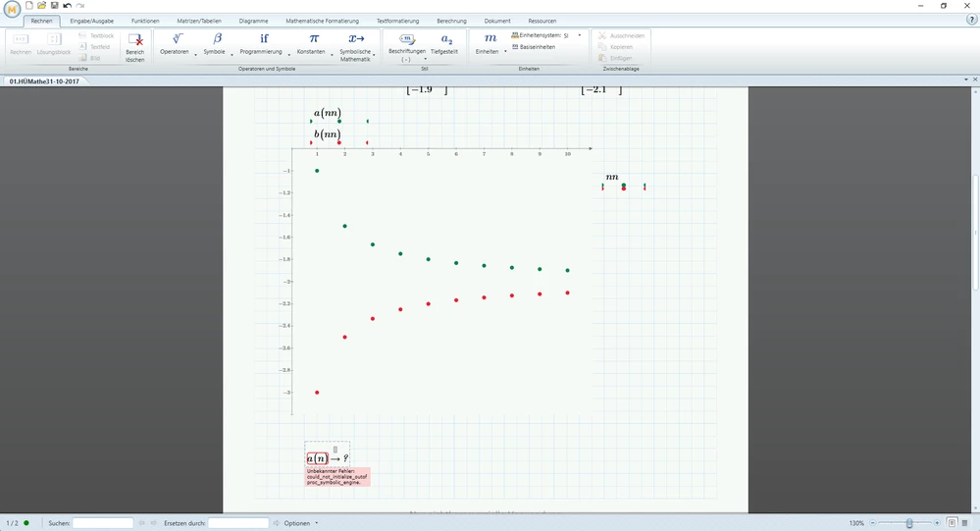Insert a Textfeld
The image size is (980, 531).
pyautogui.click(x=94, y=47)
